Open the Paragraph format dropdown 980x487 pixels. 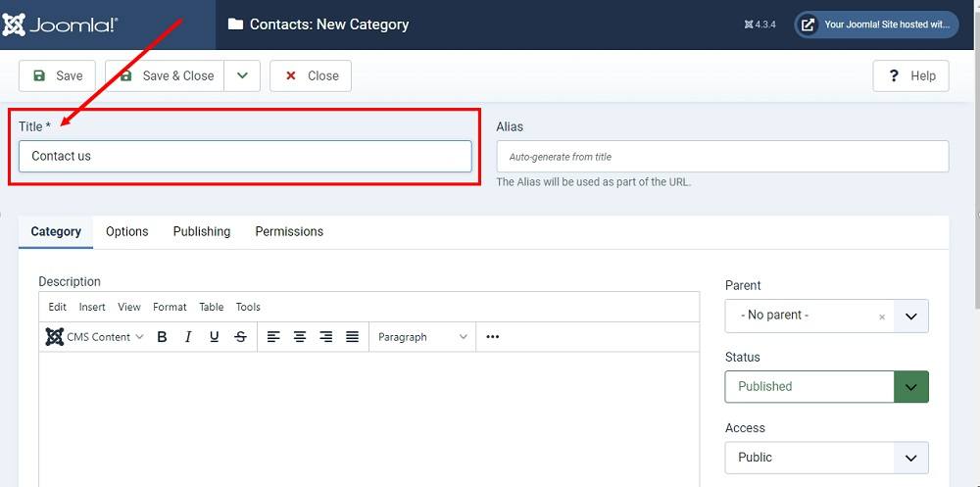(422, 337)
